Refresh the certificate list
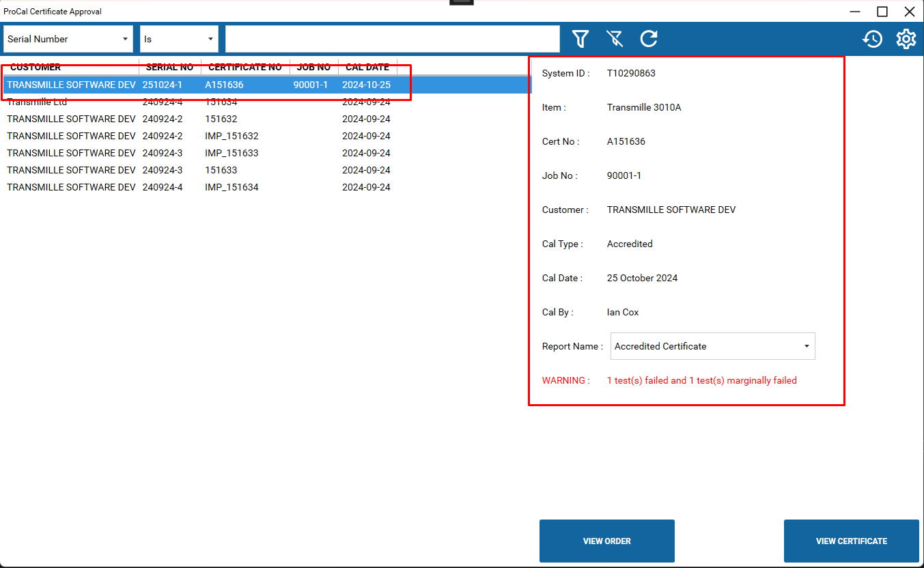Viewport: 924px width, 568px height. [649, 39]
